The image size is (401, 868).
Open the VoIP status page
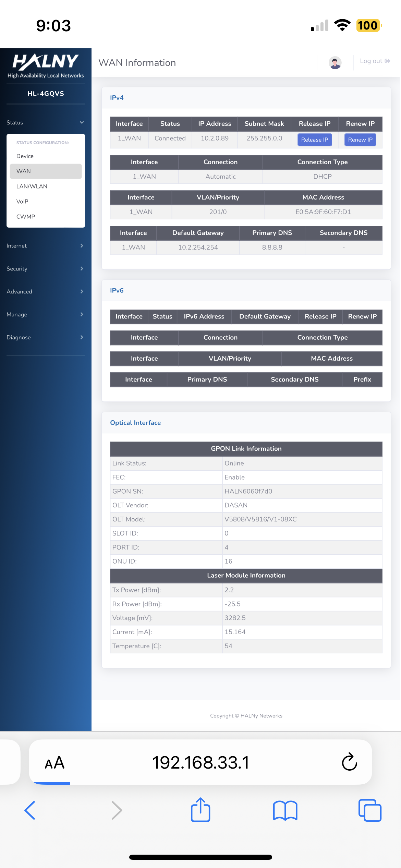pyautogui.click(x=22, y=201)
